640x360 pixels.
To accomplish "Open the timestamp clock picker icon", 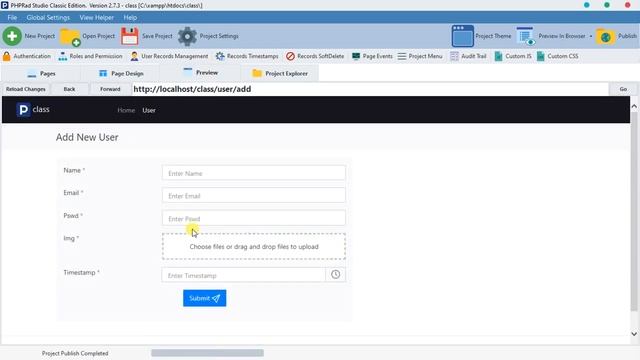I will [x=336, y=275].
